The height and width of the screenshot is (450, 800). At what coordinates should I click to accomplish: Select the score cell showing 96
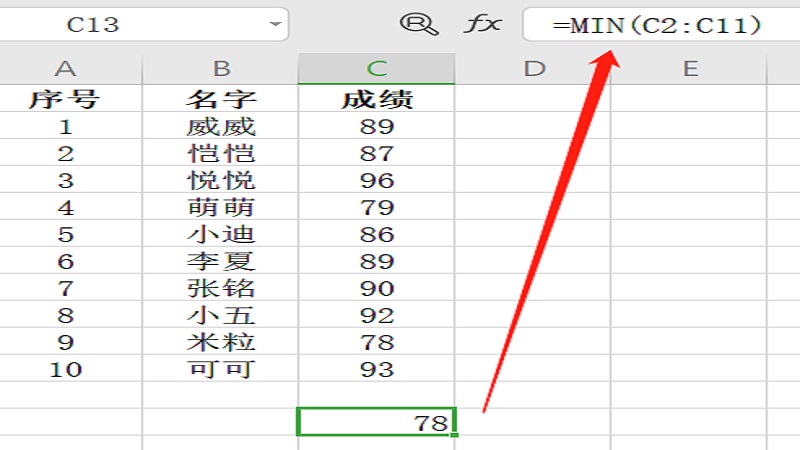point(377,180)
